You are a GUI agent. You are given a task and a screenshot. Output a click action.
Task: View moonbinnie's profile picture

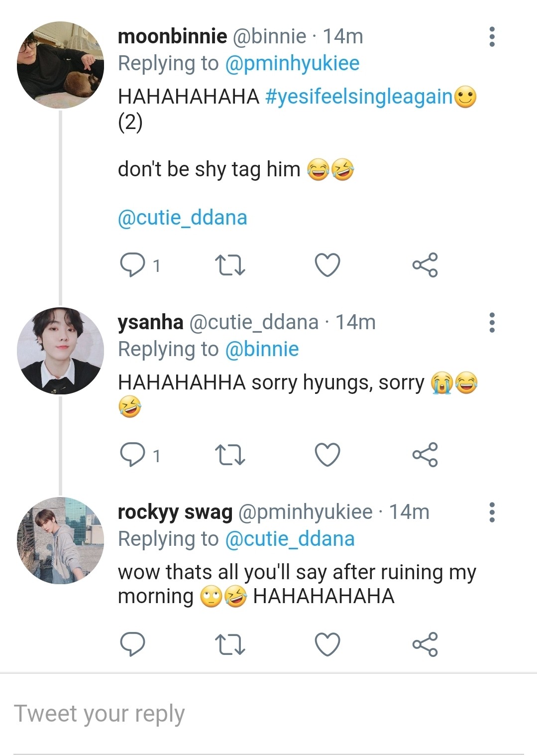point(60,65)
